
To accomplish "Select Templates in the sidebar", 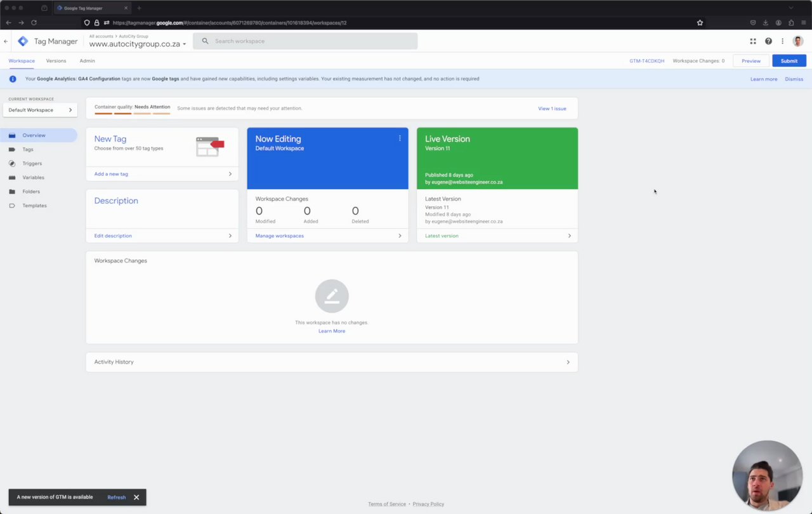I will [34, 206].
